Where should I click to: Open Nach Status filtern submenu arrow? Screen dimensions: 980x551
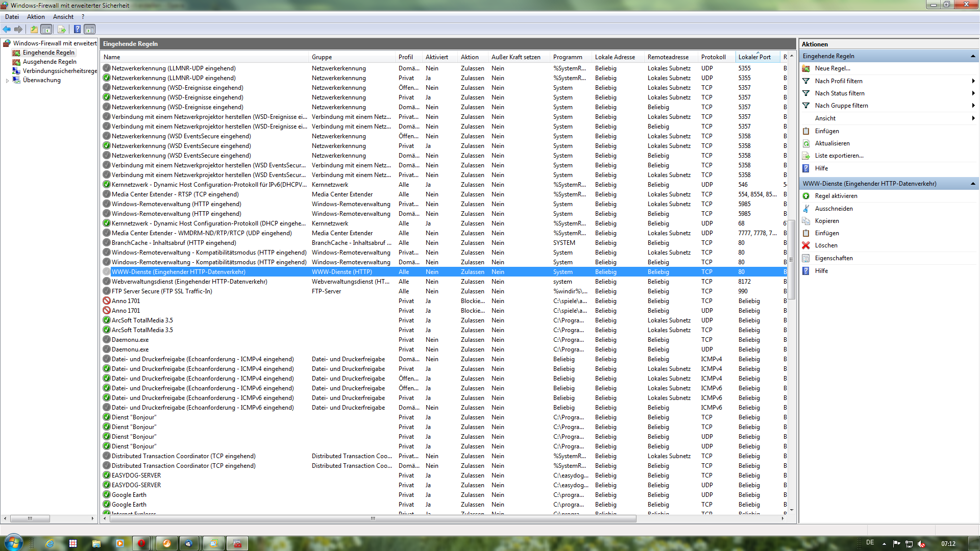click(x=973, y=93)
